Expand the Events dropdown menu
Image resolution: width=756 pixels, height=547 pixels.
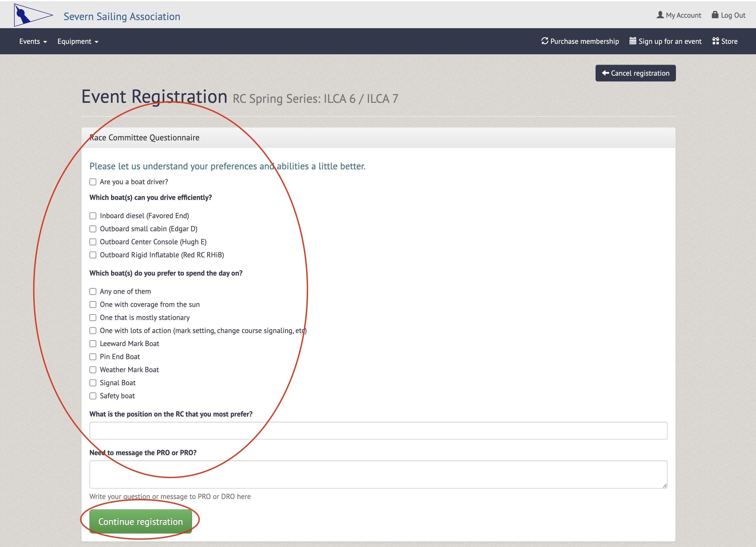[x=33, y=41]
